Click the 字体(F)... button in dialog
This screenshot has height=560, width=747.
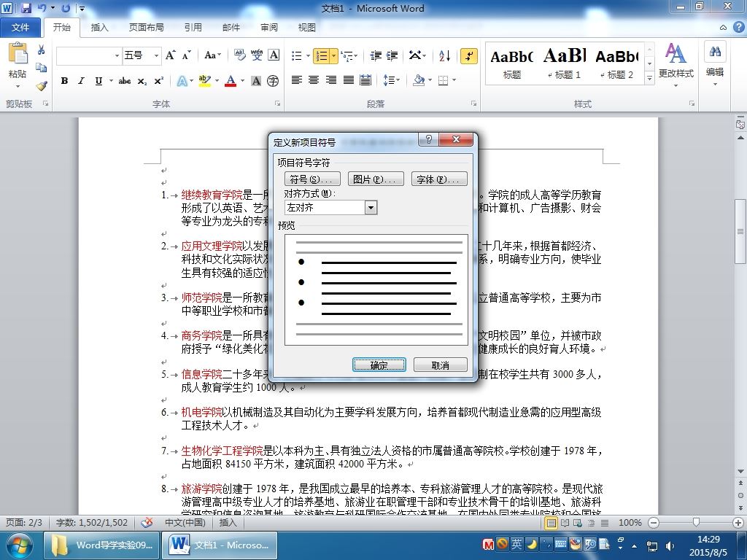click(439, 179)
